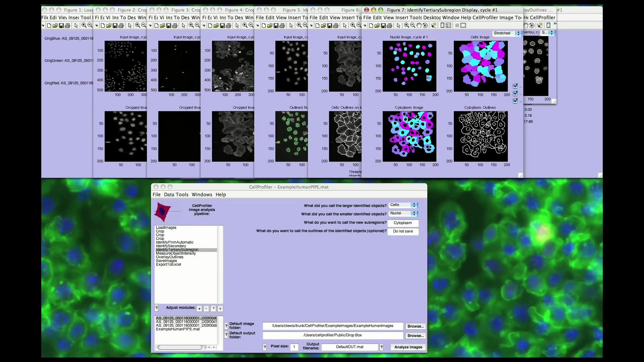Click Analyze images button
This screenshot has height=362, width=644.
coord(408,347)
